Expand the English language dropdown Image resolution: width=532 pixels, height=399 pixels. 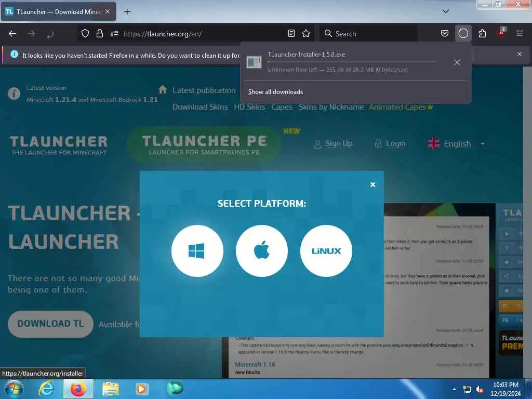(x=456, y=144)
